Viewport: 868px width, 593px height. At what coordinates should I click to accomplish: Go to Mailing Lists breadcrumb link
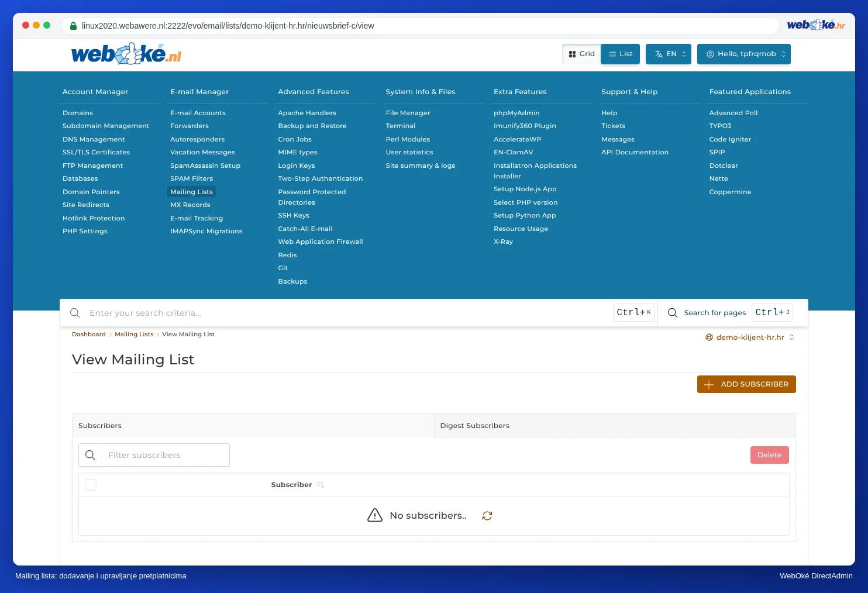click(x=134, y=335)
